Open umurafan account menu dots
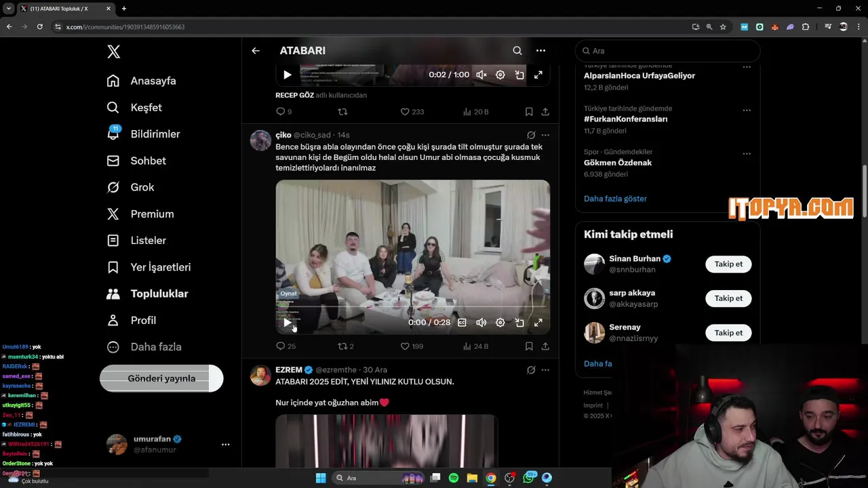 pos(226,445)
